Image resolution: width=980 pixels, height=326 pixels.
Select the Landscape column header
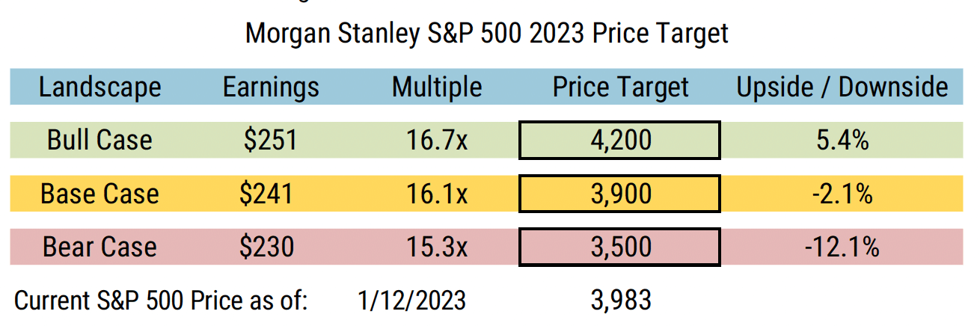click(100, 87)
